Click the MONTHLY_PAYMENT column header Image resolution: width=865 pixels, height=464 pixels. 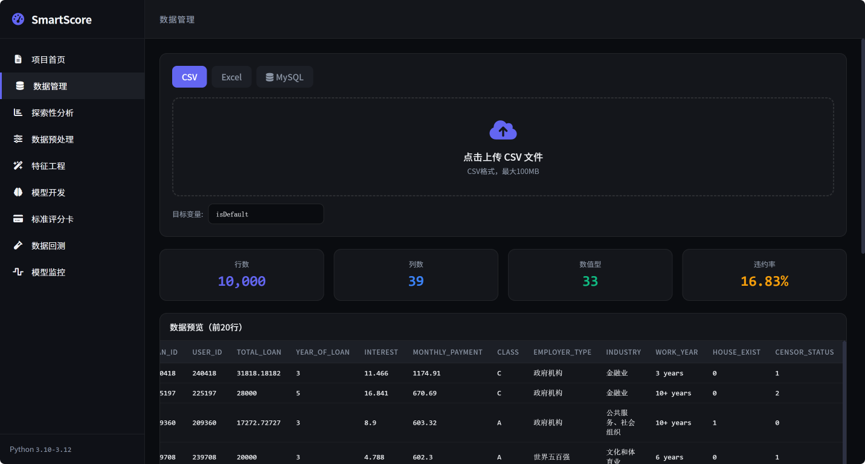(447, 352)
